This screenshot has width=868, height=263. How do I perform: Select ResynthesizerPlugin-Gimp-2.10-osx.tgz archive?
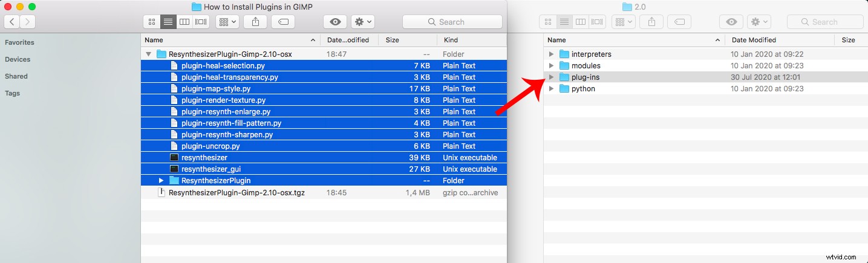tap(324, 192)
